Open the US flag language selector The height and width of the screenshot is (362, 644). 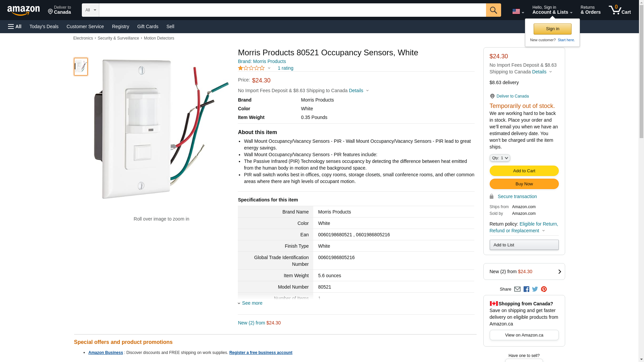518,11
